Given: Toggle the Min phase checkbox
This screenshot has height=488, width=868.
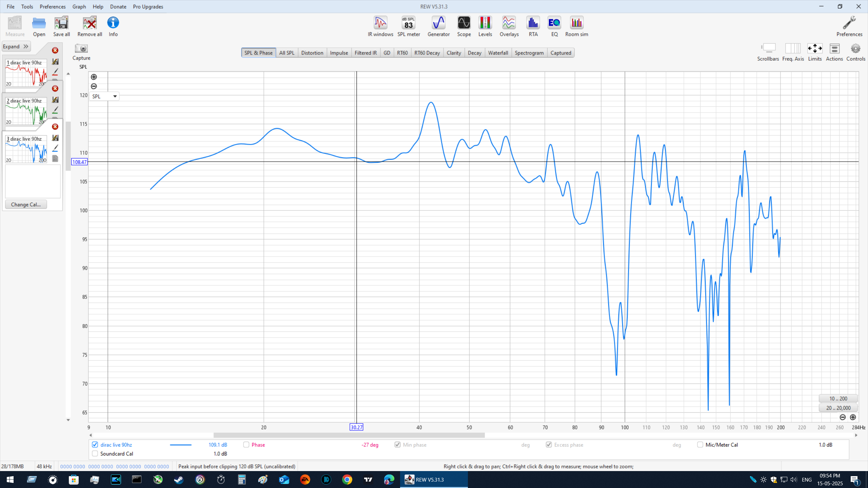Looking at the screenshot, I should pos(397,445).
